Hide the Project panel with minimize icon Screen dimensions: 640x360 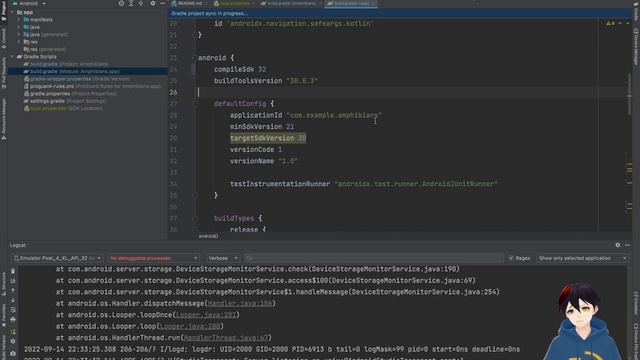pos(162,3)
